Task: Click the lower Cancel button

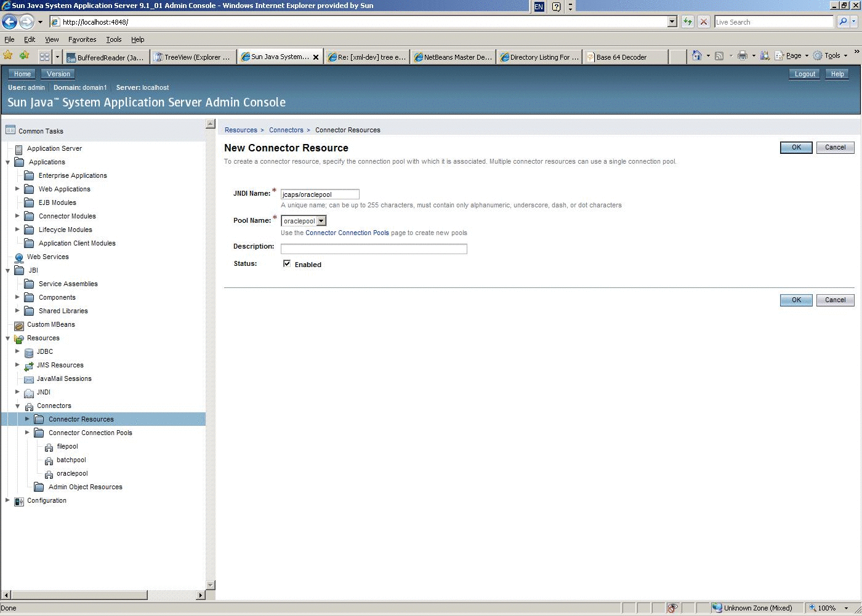Action: click(835, 300)
